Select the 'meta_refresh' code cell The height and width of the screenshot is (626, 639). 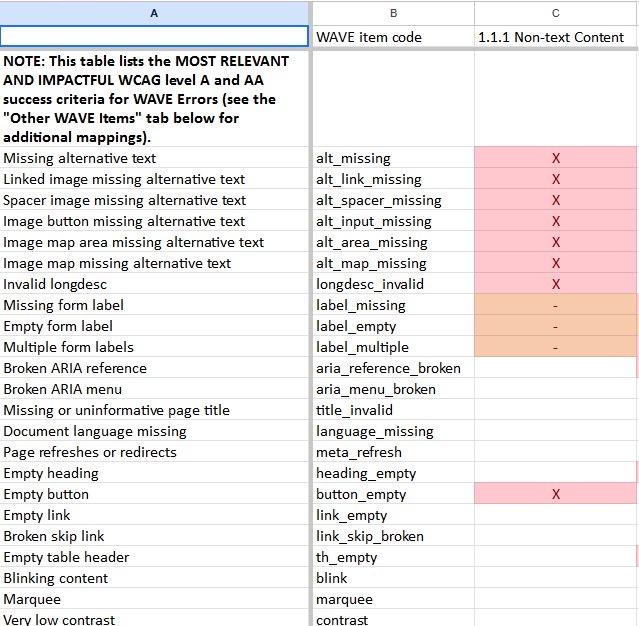[393, 452]
